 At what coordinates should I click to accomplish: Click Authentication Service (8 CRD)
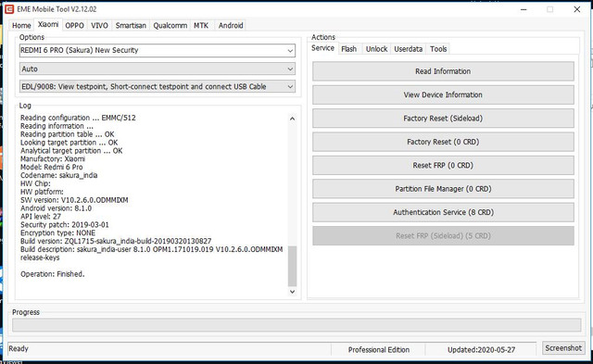tap(443, 212)
